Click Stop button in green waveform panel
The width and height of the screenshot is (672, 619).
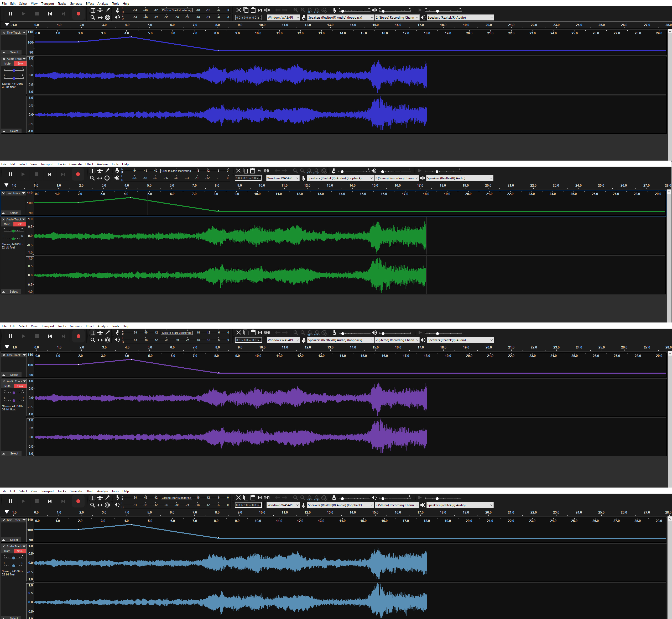[x=37, y=174]
